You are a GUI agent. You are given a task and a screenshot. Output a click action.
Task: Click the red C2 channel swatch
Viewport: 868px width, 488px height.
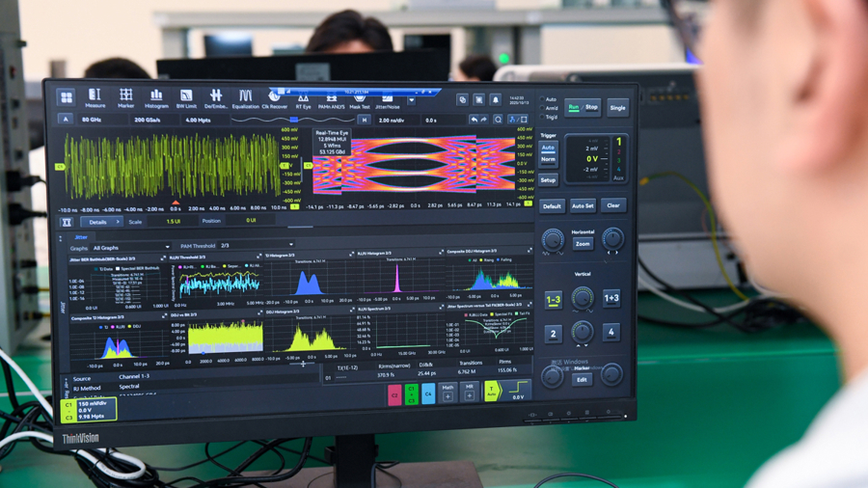pyautogui.click(x=394, y=393)
